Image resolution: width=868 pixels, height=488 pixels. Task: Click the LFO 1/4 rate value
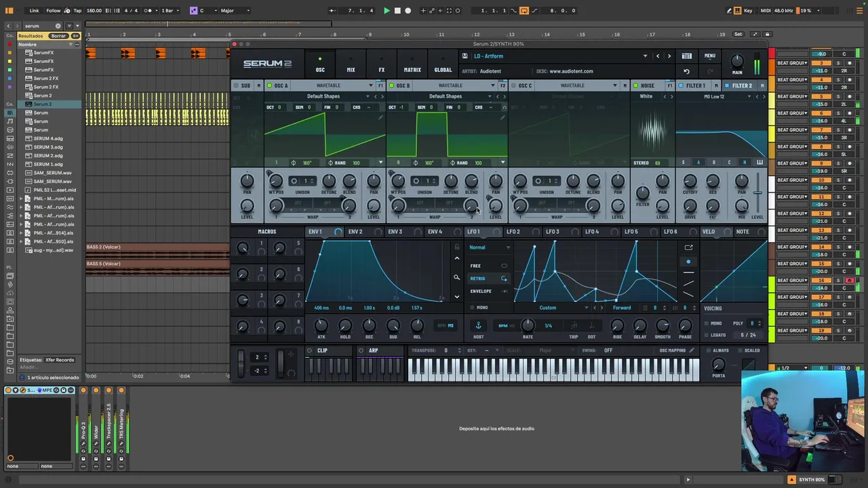pos(549,326)
